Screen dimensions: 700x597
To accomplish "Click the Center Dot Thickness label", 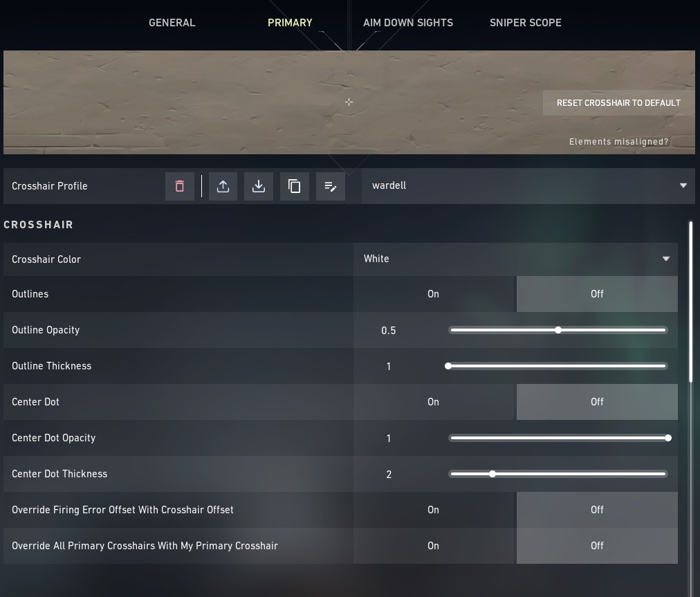I will (x=59, y=474).
